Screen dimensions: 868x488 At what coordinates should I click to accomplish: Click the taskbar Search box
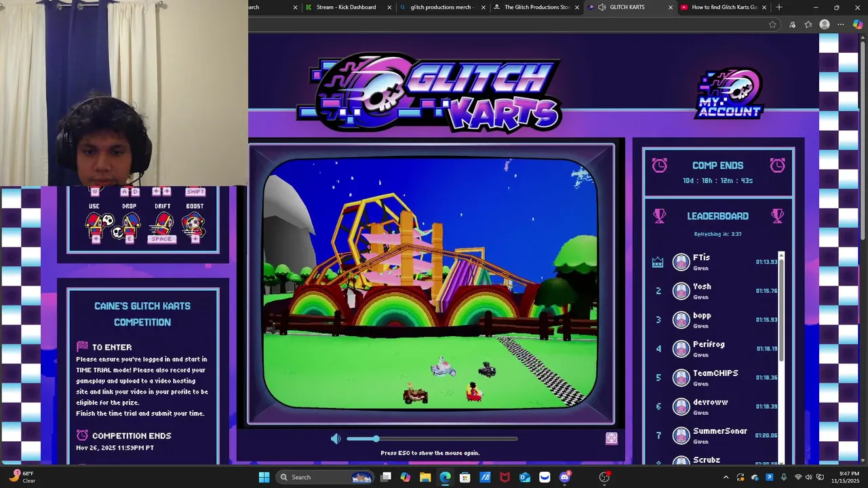[325, 477]
